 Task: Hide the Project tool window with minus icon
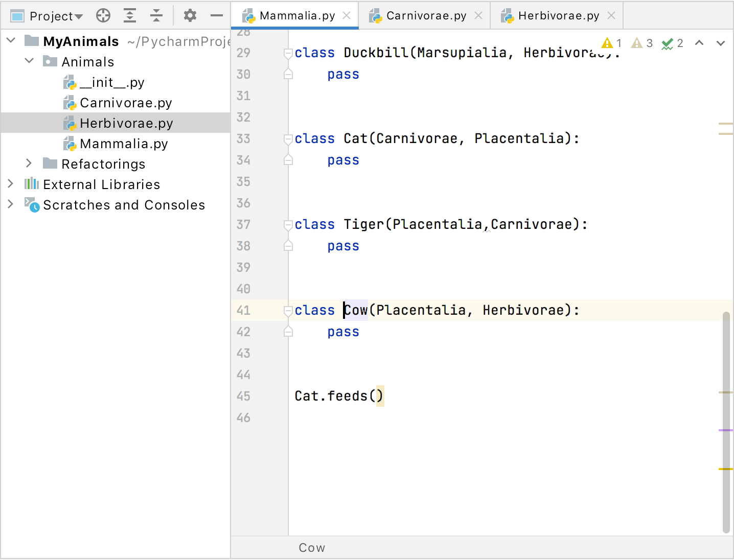pos(217,16)
